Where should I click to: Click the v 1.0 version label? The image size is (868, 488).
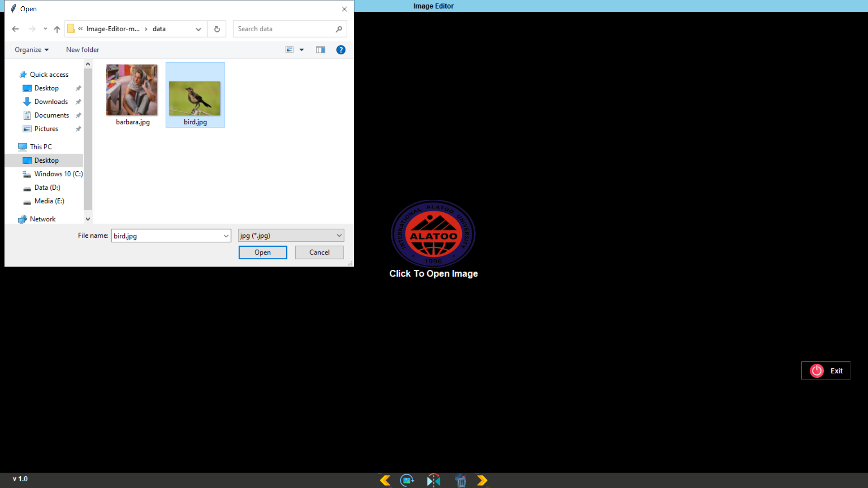click(x=20, y=479)
